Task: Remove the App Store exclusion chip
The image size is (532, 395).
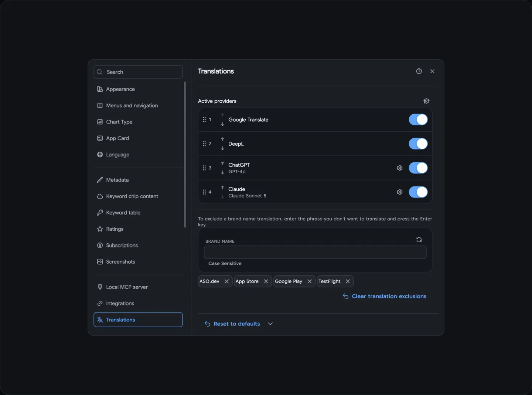Action: 266,281
